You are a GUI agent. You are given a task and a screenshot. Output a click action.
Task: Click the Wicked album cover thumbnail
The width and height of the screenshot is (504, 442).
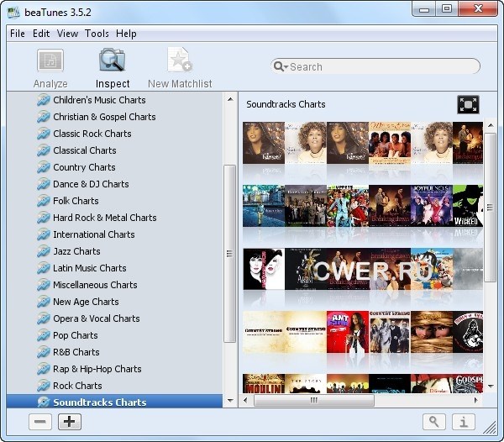468,205
